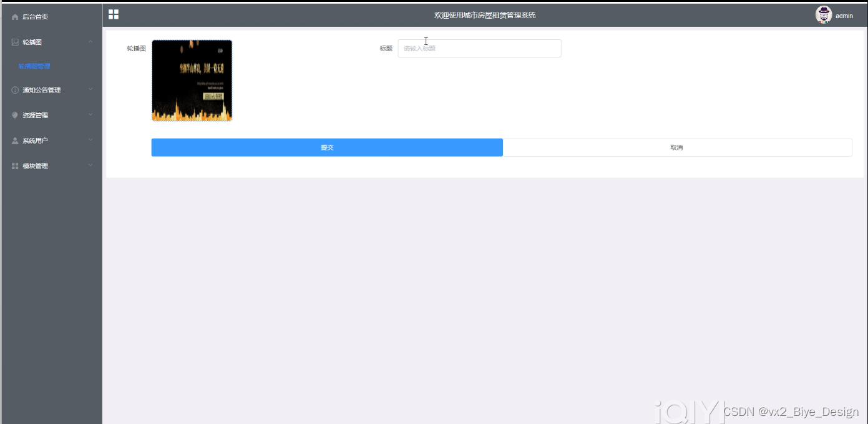Expand the 资源管理 menu chevron
Screen dimensions: 868x424
90,115
